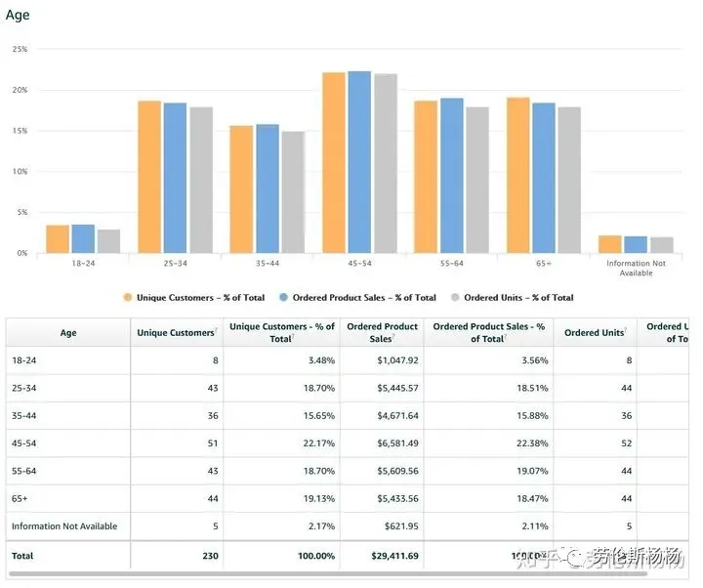Hide Ordered Units - % of Total series
Viewport: 703px width, 588px height.
[518, 297]
